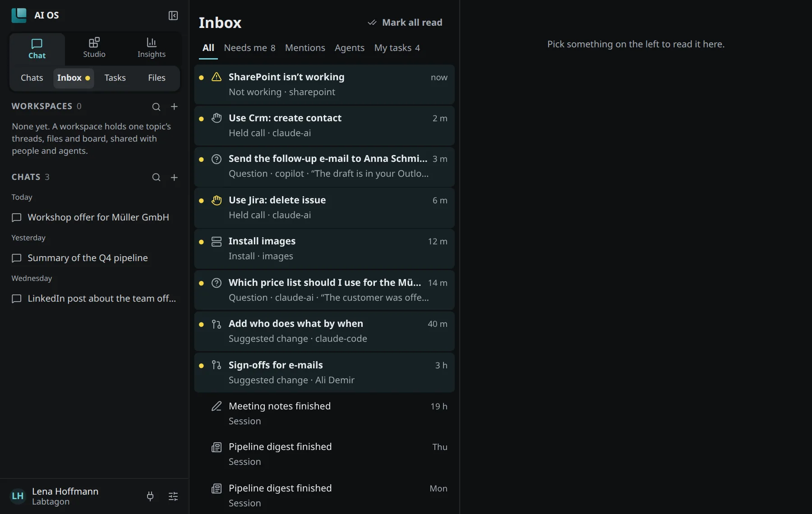
Task: Open settings sliders icon
Action: (173, 496)
